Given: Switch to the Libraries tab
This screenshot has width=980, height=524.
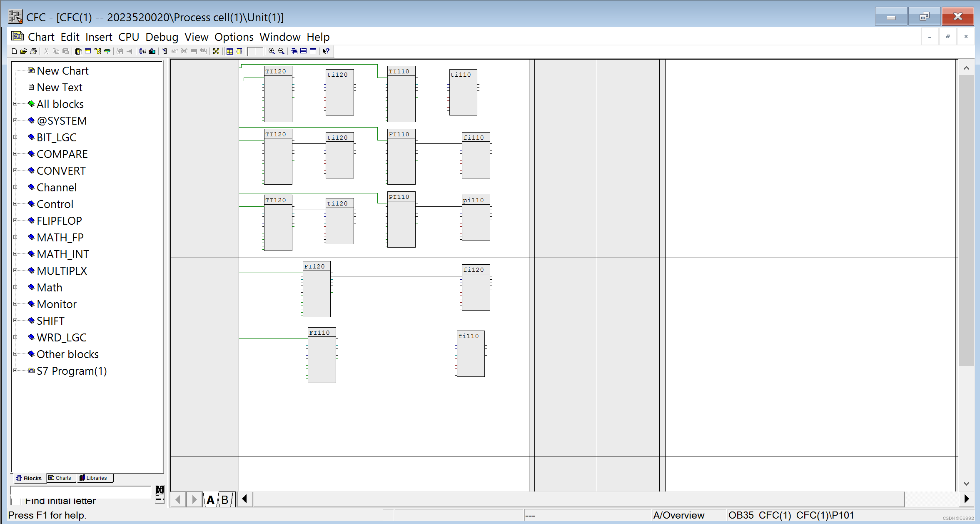Looking at the screenshot, I should pos(95,478).
